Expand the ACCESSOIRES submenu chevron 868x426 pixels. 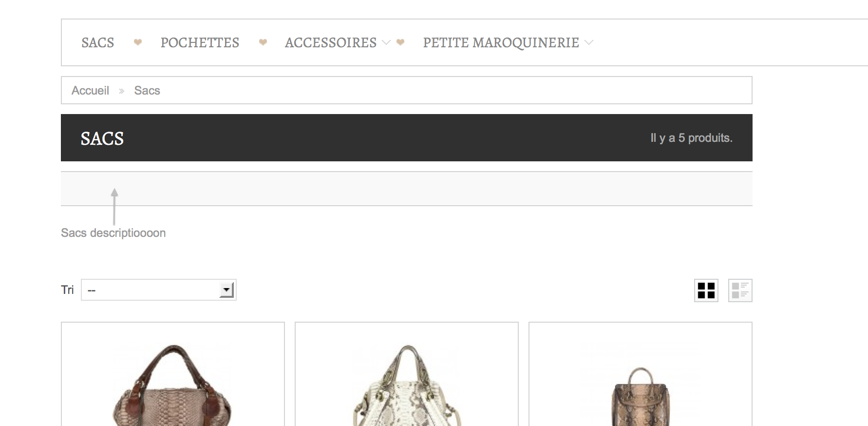pyautogui.click(x=386, y=42)
